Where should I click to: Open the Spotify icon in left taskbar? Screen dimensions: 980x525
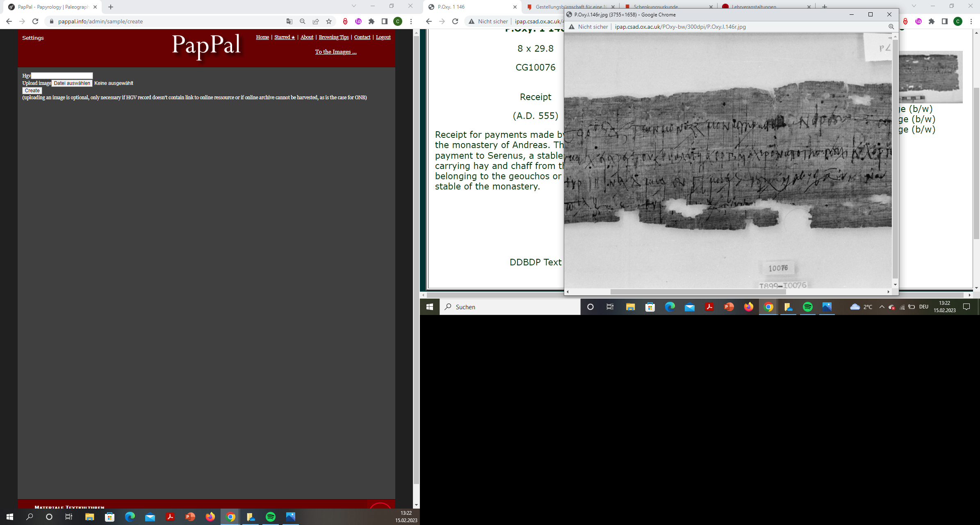(x=271, y=517)
